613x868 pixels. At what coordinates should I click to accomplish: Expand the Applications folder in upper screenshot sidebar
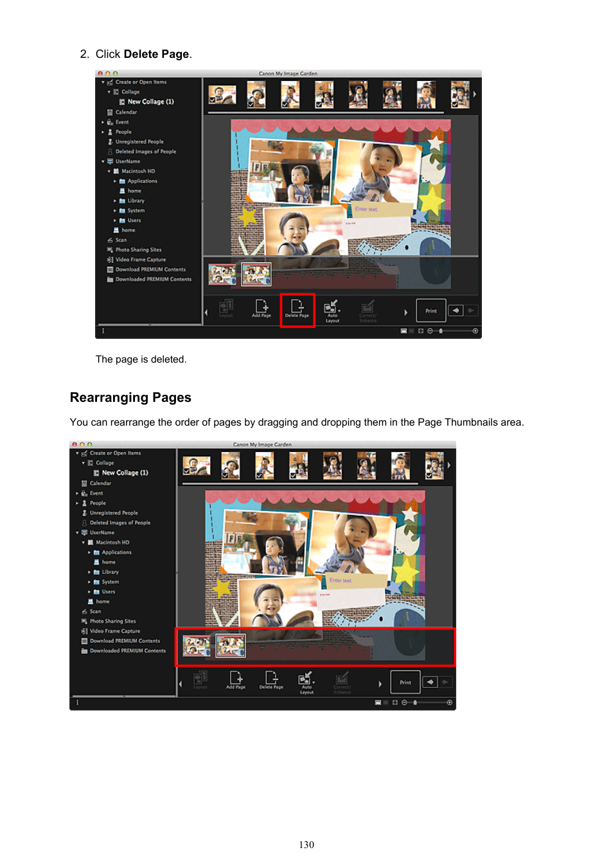click(115, 181)
